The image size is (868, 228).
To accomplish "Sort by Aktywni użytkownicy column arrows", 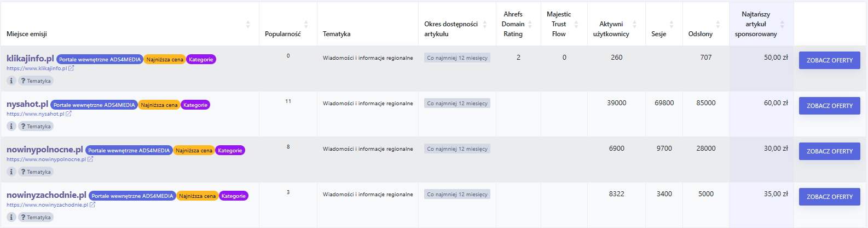I will click(x=634, y=24).
